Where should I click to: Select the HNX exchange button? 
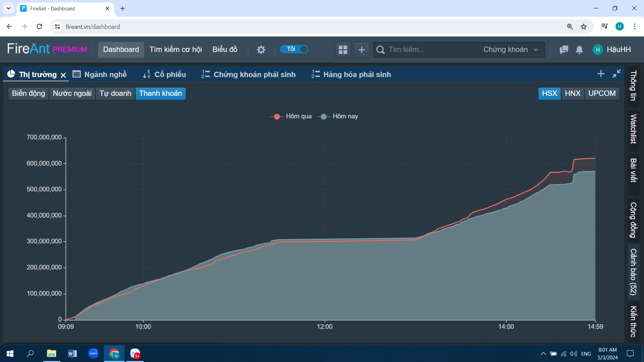pos(573,94)
